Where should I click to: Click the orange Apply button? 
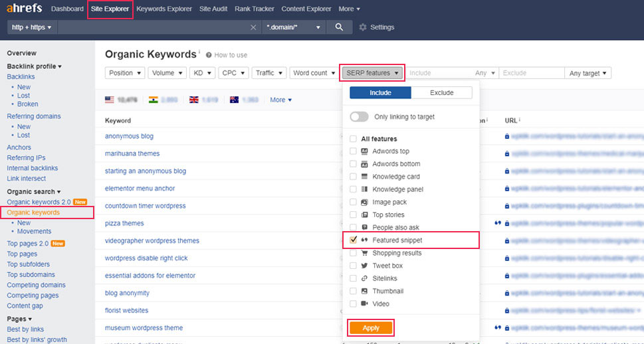[371, 328]
